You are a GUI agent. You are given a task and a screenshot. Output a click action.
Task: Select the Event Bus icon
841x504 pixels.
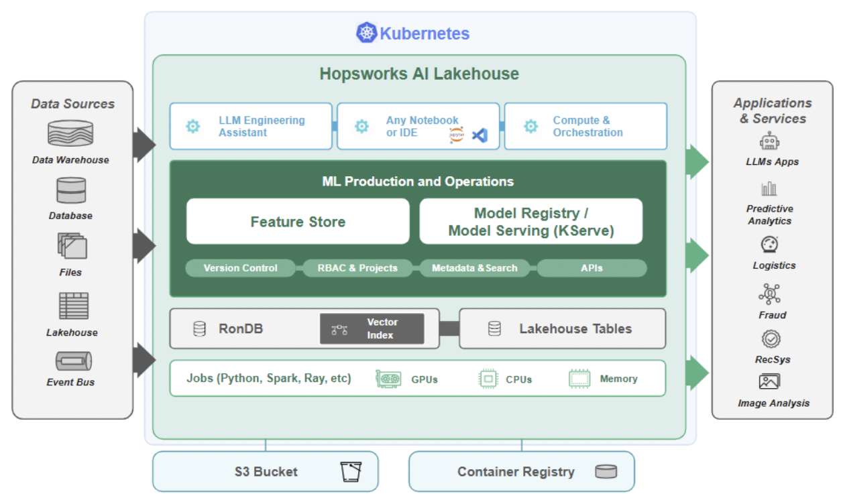coord(73,361)
